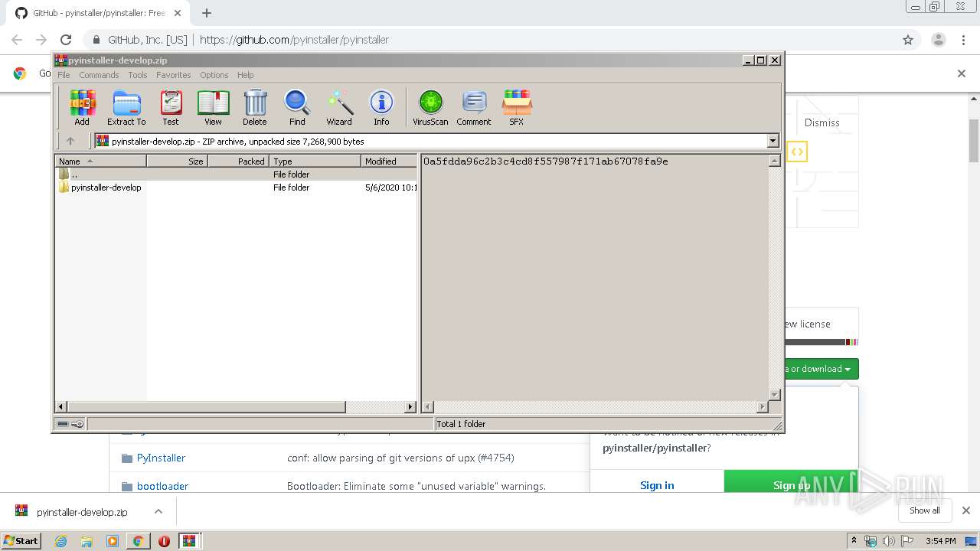
Task: Open the bootloader folder link
Action: pos(162,486)
